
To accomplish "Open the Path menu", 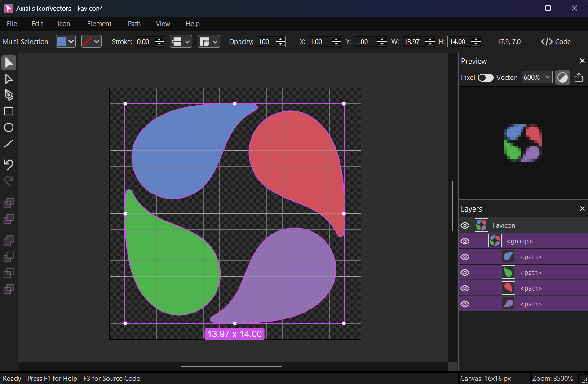I will 134,24.
